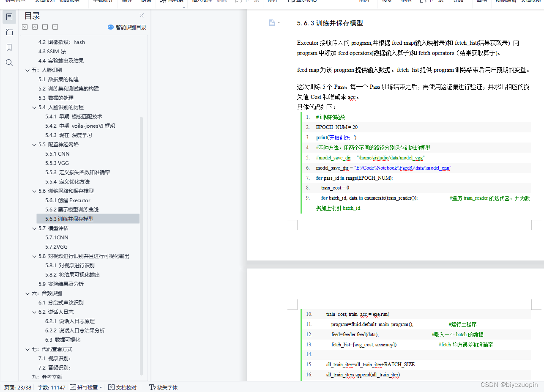The height and width of the screenshot is (392, 544).
Task: Click the plus box icon in outline toolbar
Action: [45, 27]
